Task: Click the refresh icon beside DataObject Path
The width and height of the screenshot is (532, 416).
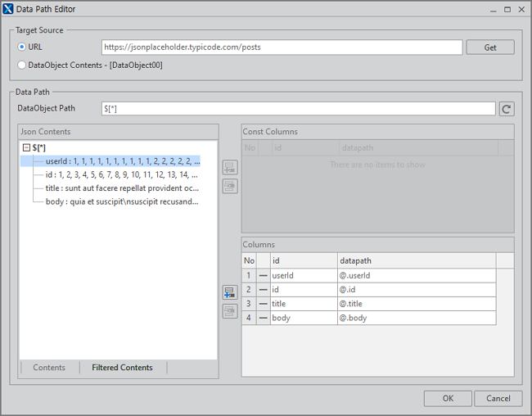Action: pyautogui.click(x=507, y=109)
